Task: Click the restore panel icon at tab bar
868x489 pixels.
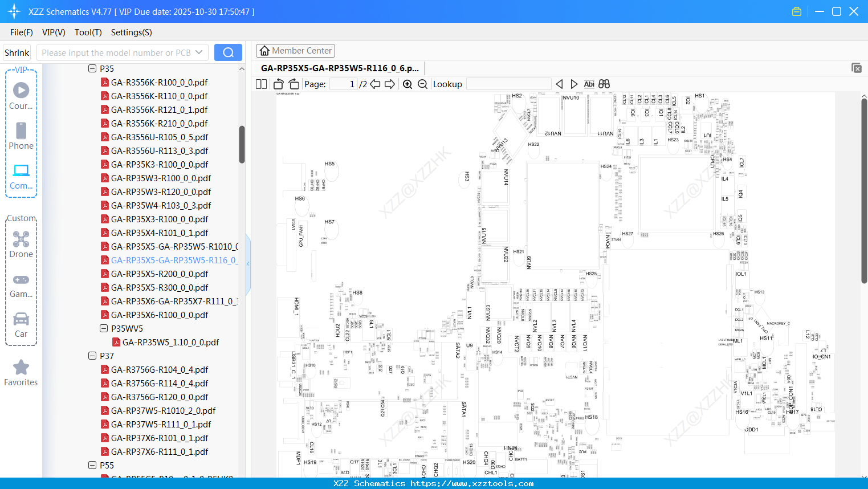Action: click(856, 68)
